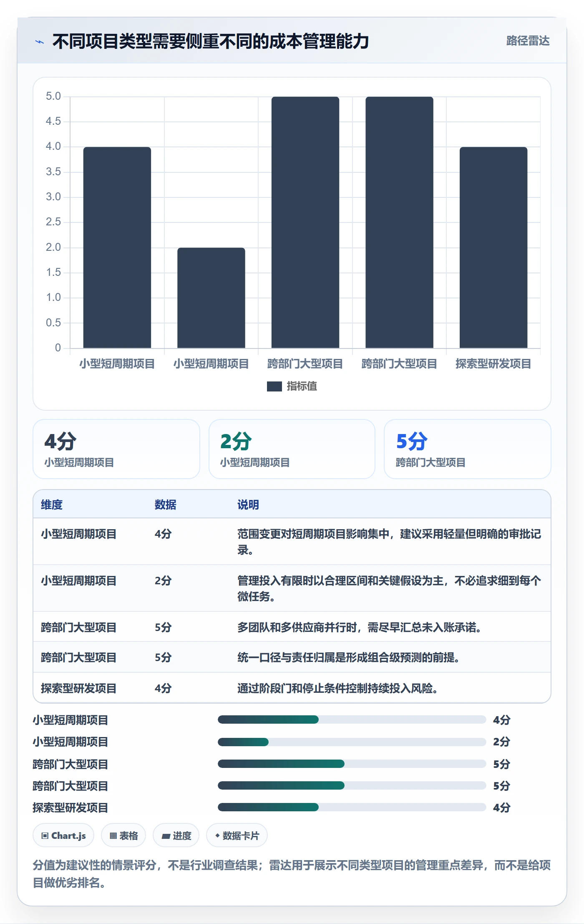Click the 5.0 value on the chart axis
Viewport: 584px width, 924px height.
(x=53, y=96)
